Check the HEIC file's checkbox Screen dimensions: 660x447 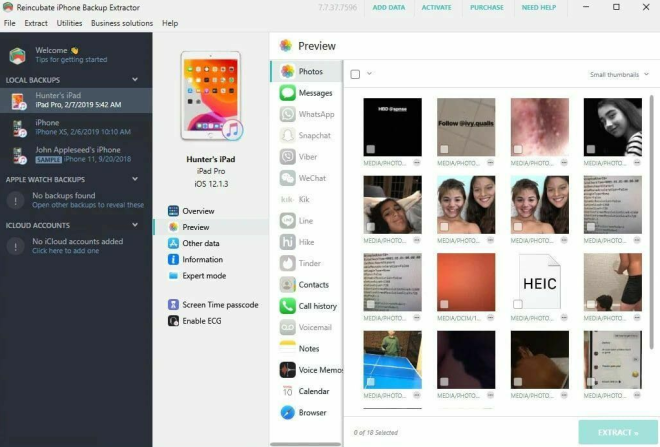[518, 304]
